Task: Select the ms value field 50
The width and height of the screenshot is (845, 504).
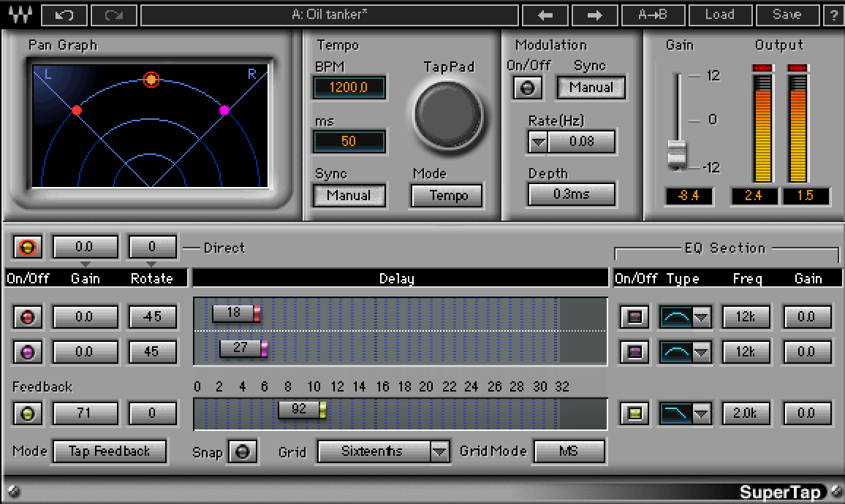Action: pos(349,141)
